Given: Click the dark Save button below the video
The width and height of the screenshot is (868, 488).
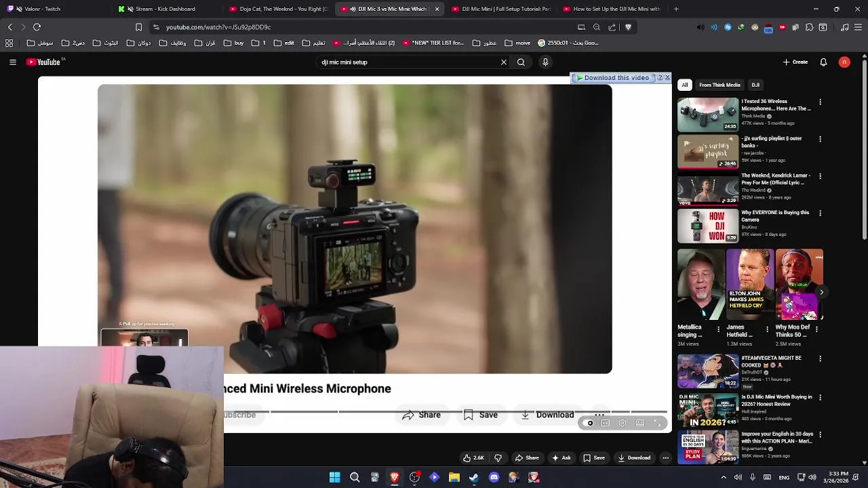Looking at the screenshot, I should tap(594, 458).
